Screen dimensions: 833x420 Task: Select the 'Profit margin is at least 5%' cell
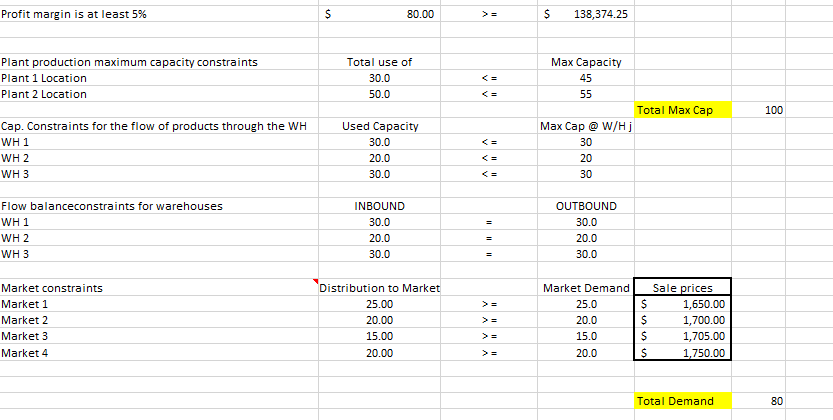[159, 14]
